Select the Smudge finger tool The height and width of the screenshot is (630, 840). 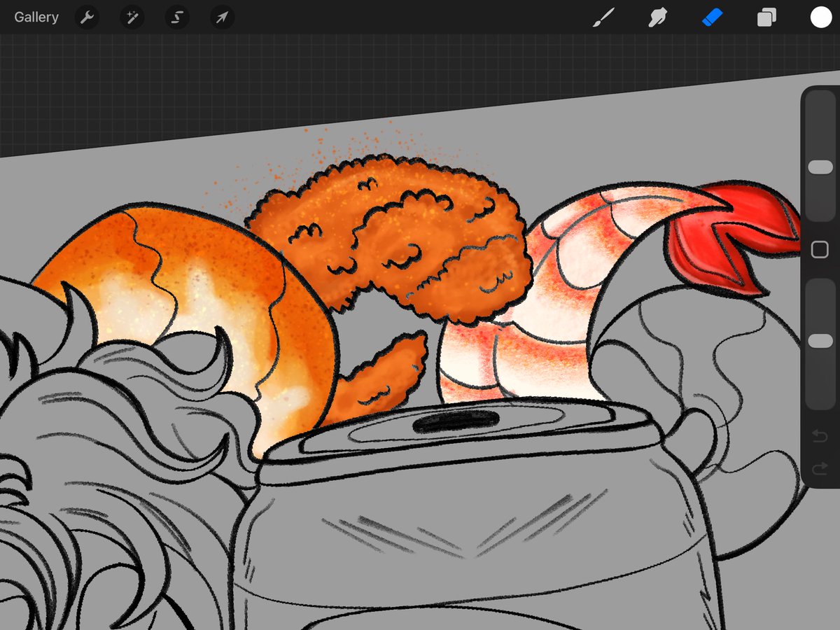click(x=657, y=17)
